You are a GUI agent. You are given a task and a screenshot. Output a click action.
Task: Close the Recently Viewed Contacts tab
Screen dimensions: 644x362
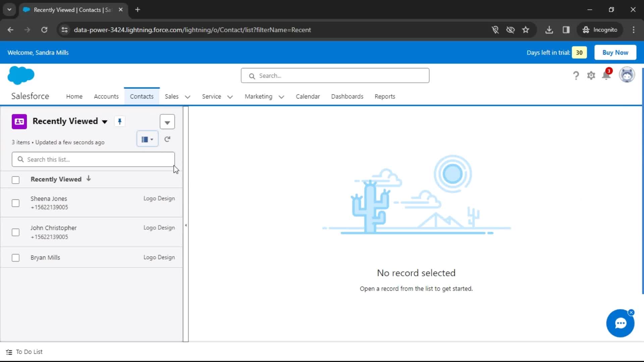click(121, 10)
